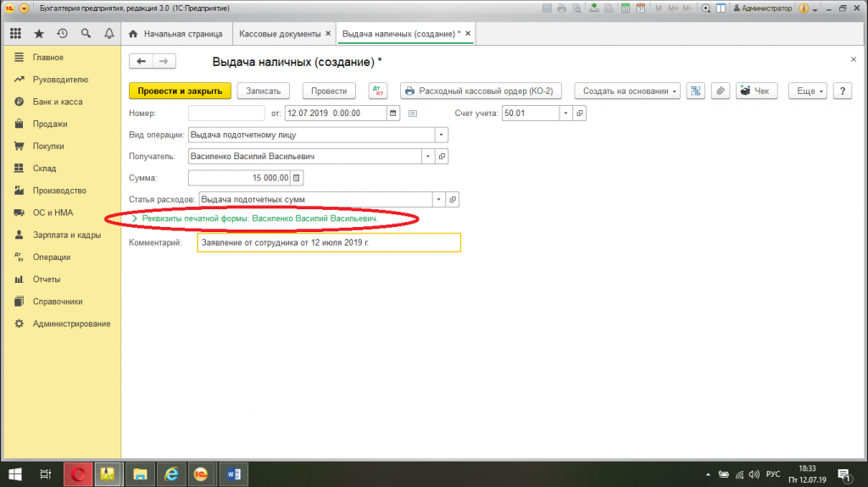Switch to Кассовые документы tab
This screenshot has height=487, width=868.
pos(280,34)
